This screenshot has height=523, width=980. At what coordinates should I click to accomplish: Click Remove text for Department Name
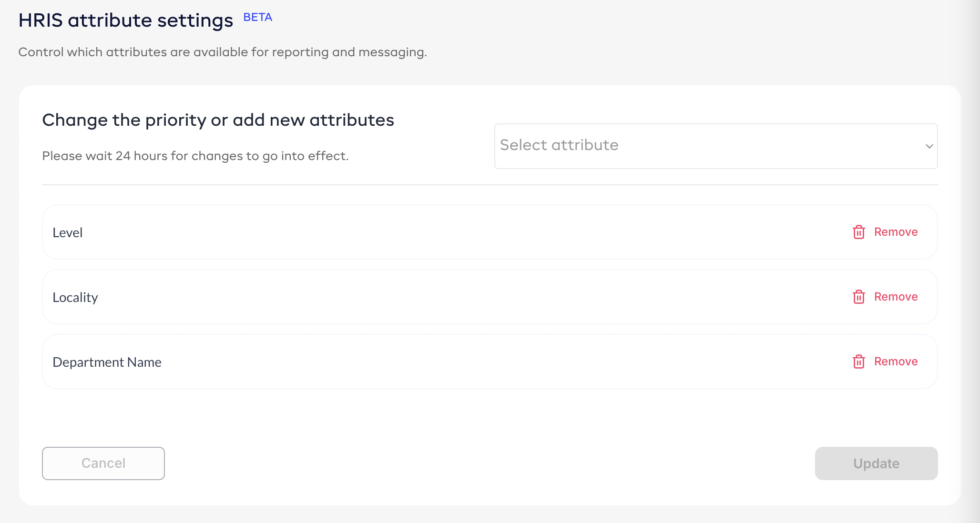[x=896, y=362]
